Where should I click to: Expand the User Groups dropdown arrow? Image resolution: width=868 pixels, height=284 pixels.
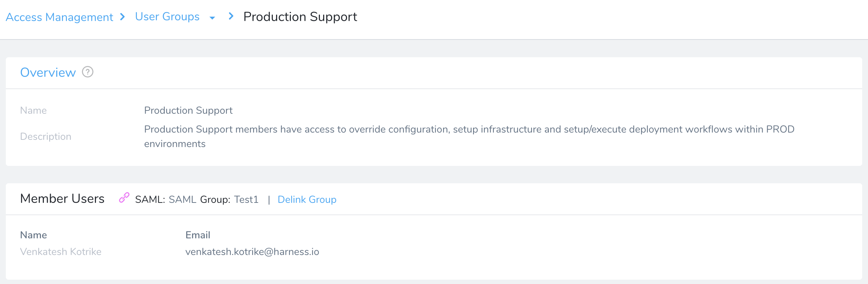pos(212,18)
